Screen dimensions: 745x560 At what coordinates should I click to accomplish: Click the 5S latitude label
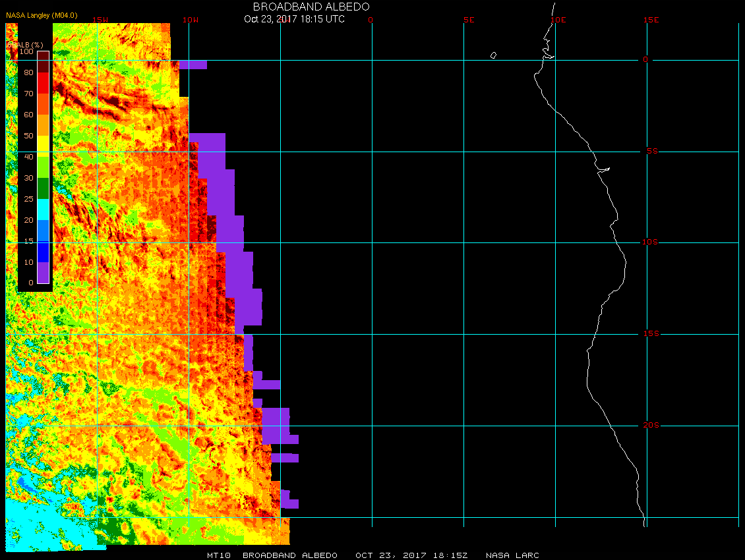[x=652, y=151]
